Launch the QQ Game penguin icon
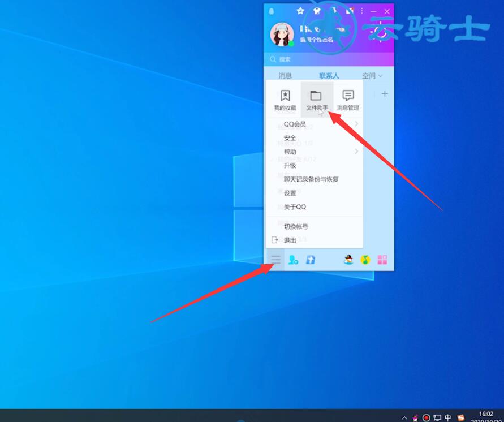This screenshot has height=422, width=504. pyautogui.click(x=348, y=260)
